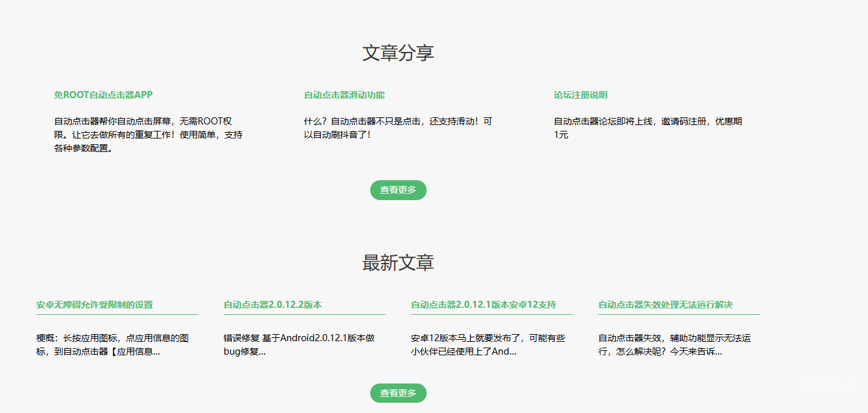Click description about 自动刷抖音 sliding feature
This screenshot has height=413, width=868.
[x=398, y=128]
